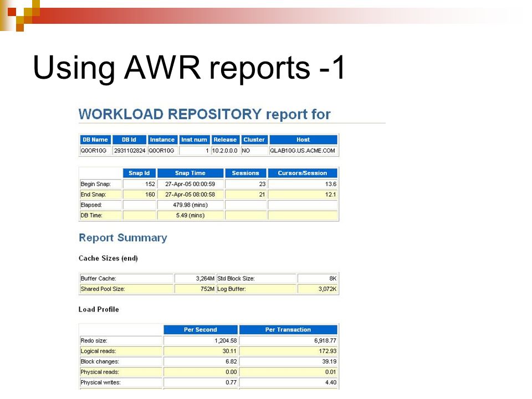Select the 'Host' column header
532x399 pixels.
(x=303, y=140)
